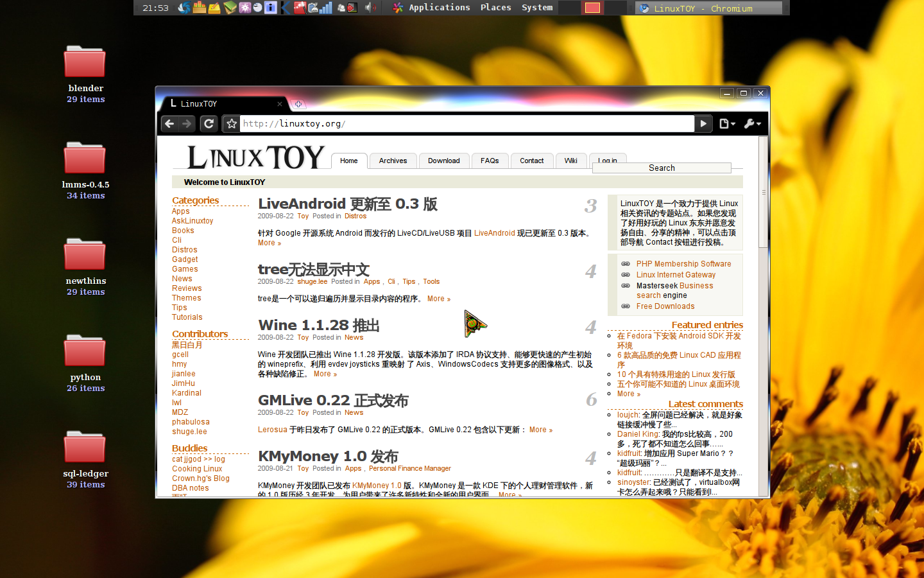
Task: Open the AskLinuxtoy category
Action: [x=193, y=221]
